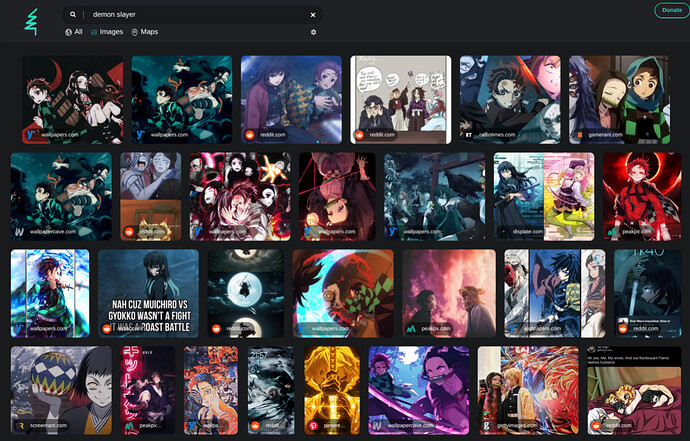The width and height of the screenshot is (690, 441).
Task: Open search settings via the gear icon
Action: click(313, 32)
